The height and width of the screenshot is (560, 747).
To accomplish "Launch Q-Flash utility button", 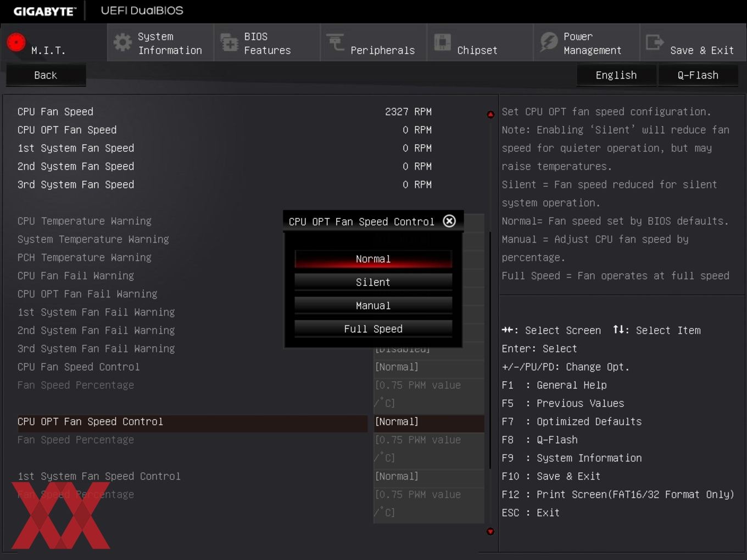I will click(698, 75).
